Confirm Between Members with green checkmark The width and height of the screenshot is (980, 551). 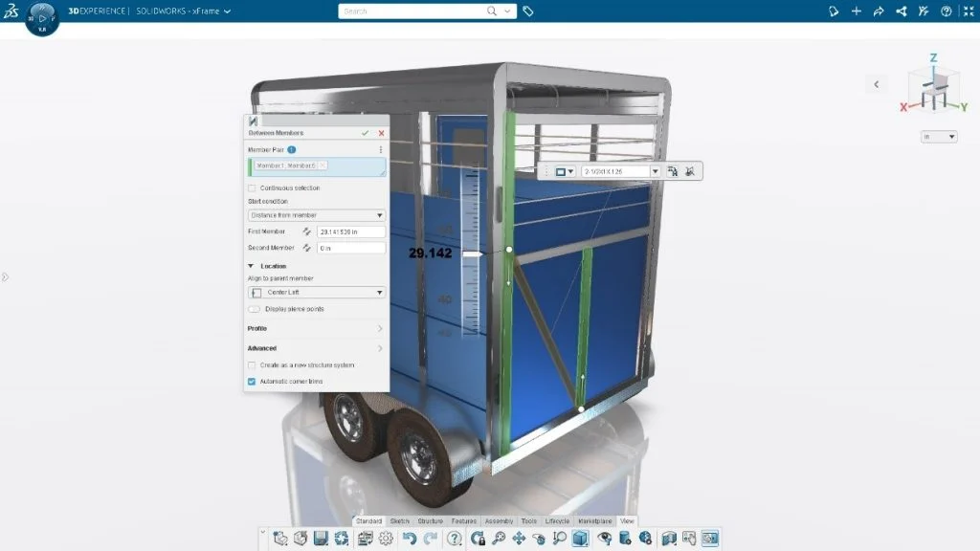point(365,133)
